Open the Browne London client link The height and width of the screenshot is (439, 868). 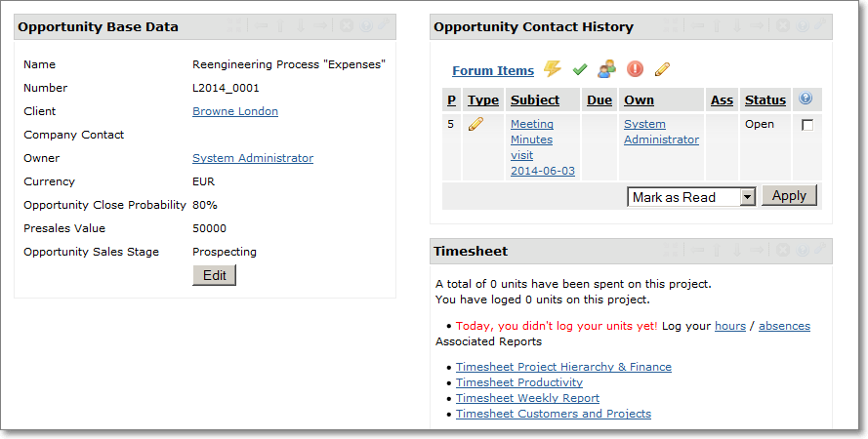point(235,111)
